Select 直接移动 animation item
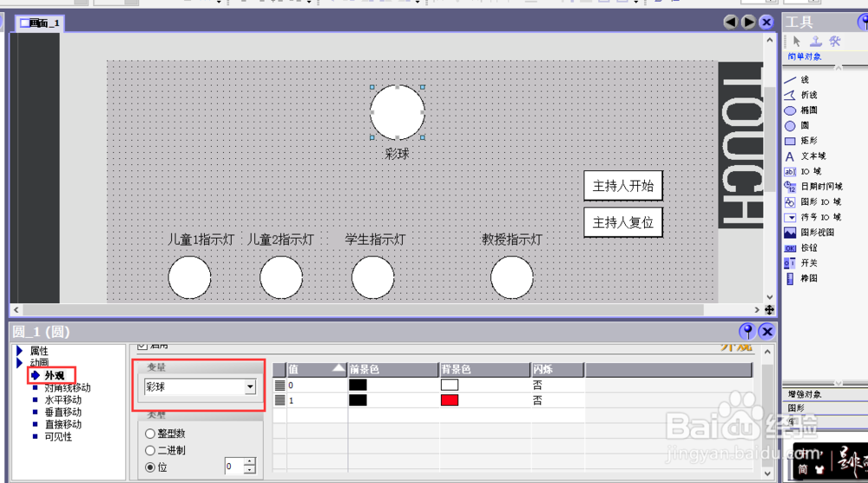The width and height of the screenshot is (868, 483). pos(63,424)
